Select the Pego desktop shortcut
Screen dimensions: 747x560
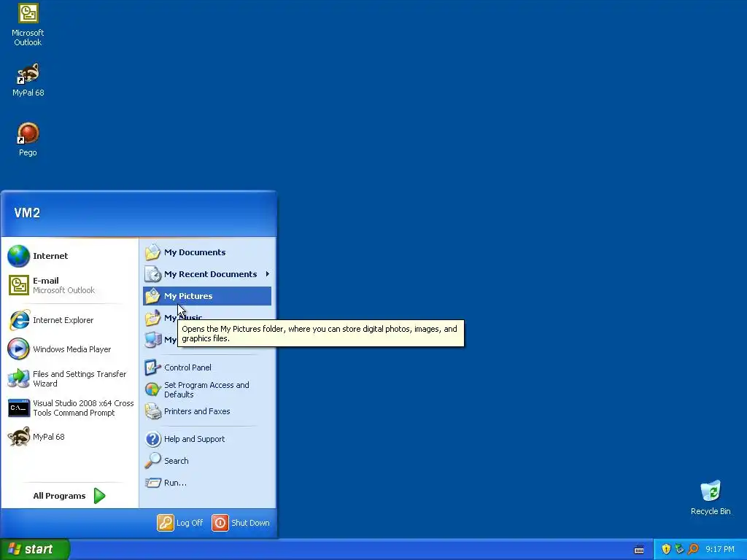(x=28, y=139)
